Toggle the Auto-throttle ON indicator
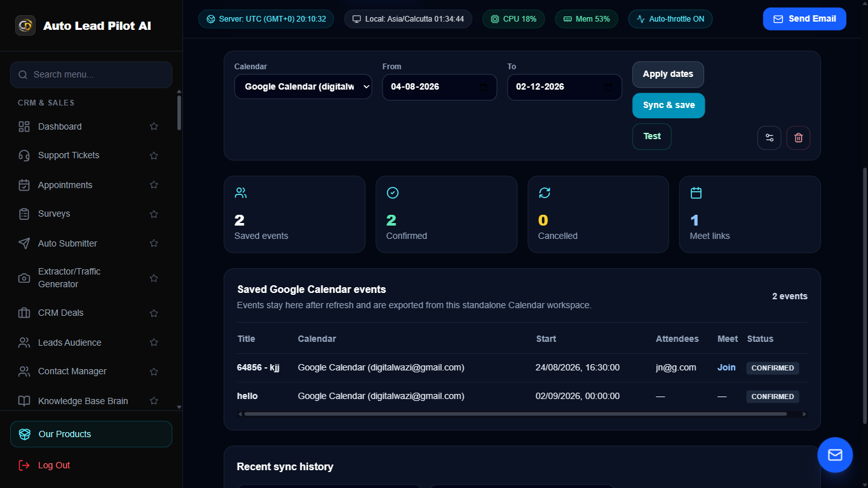The height and width of the screenshot is (488, 868). [670, 19]
